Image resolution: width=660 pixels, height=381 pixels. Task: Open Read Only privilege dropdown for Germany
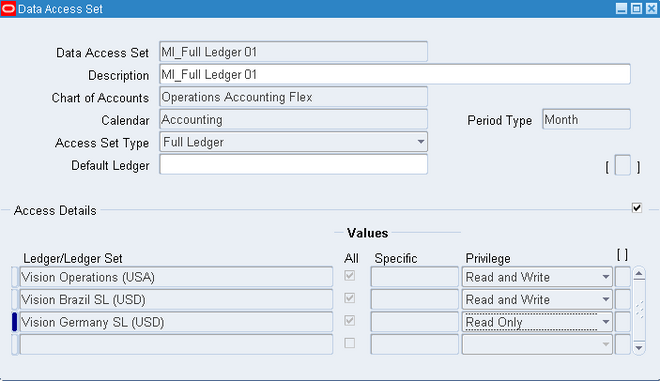tap(606, 322)
